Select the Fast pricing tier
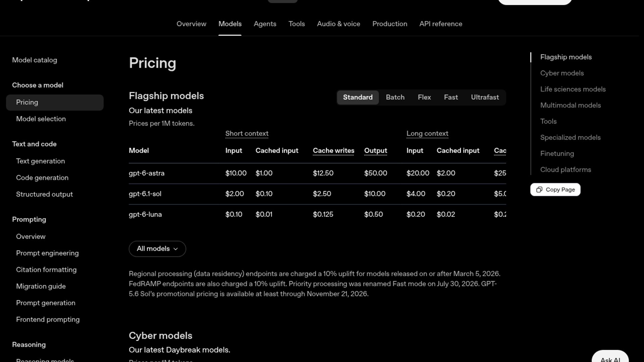644x362 pixels. point(451,98)
